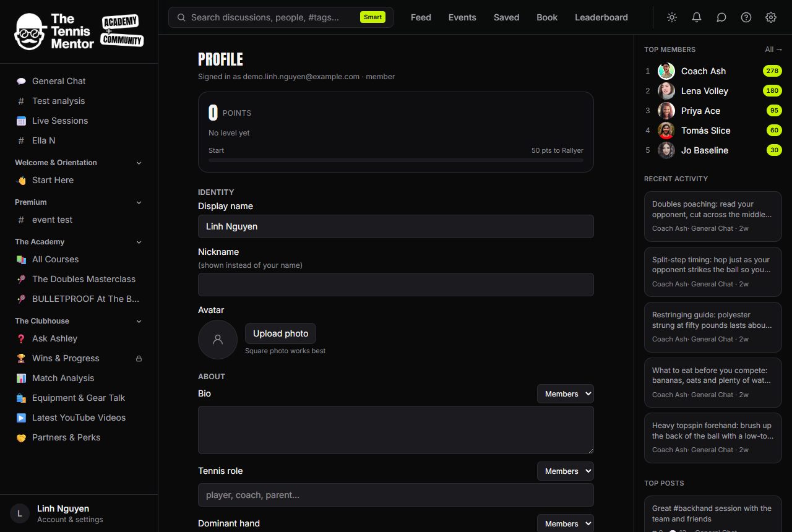Screen dimensions: 792x532
Task: Click the points progress bar to Rallyer
Action: 396,160
